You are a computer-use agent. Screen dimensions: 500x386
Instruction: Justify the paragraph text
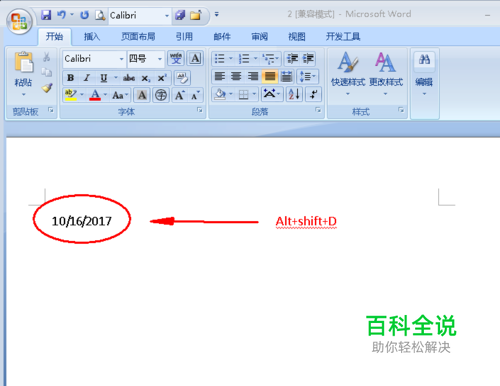270,77
